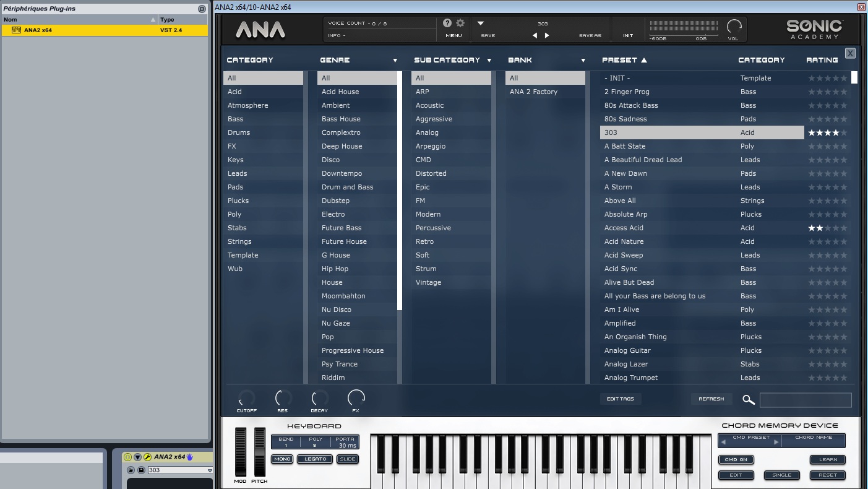The image size is (868, 489).
Task: Toggle LEGATO on
Action: click(315, 459)
